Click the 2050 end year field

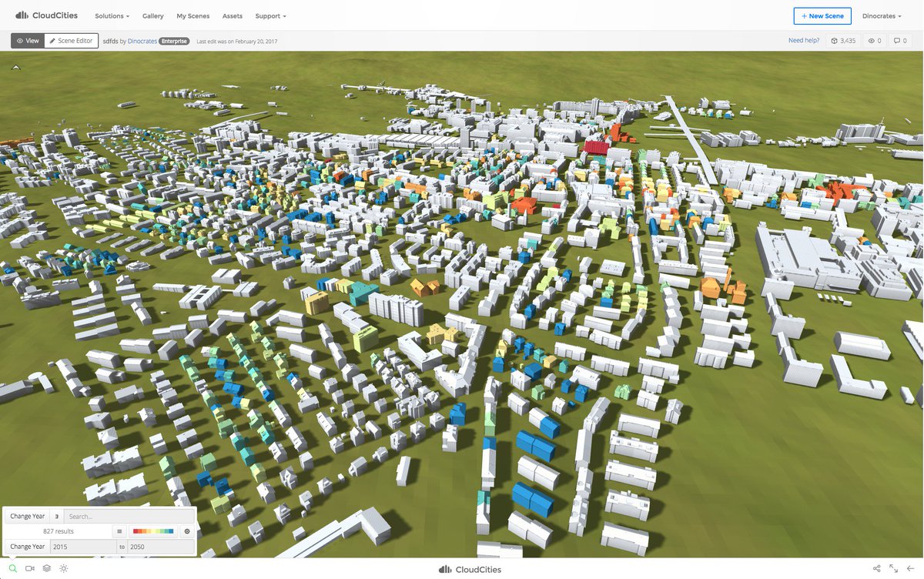pyautogui.click(x=160, y=547)
